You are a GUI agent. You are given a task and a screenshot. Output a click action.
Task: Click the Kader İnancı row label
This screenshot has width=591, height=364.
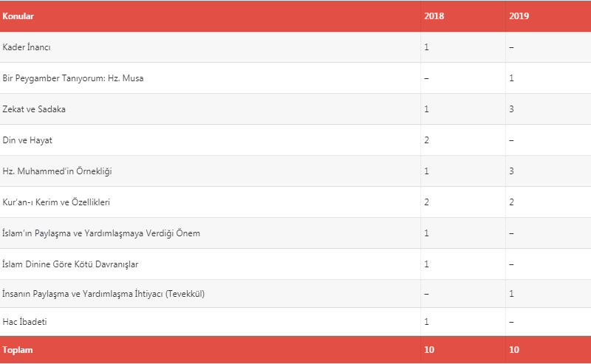click(x=27, y=47)
